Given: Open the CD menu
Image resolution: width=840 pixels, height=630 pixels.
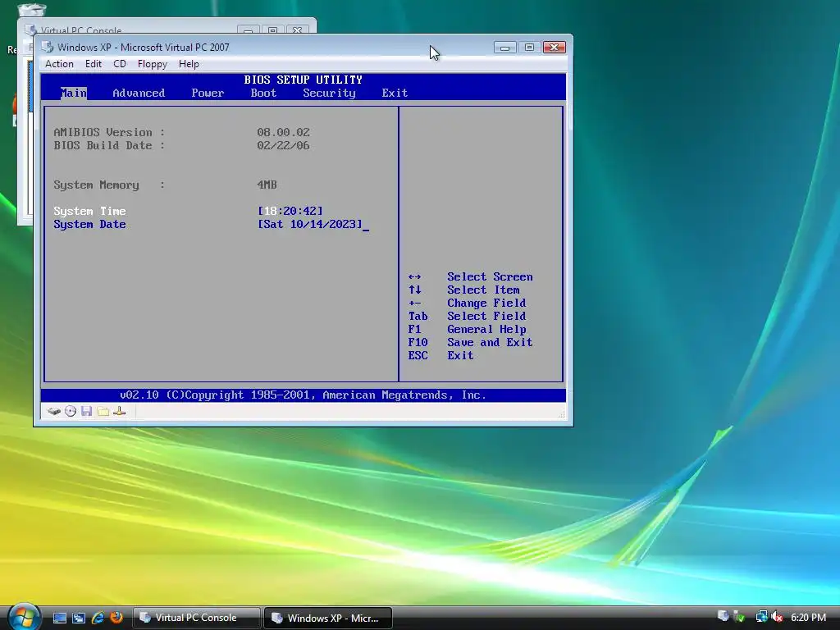Looking at the screenshot, I should 120,64.
